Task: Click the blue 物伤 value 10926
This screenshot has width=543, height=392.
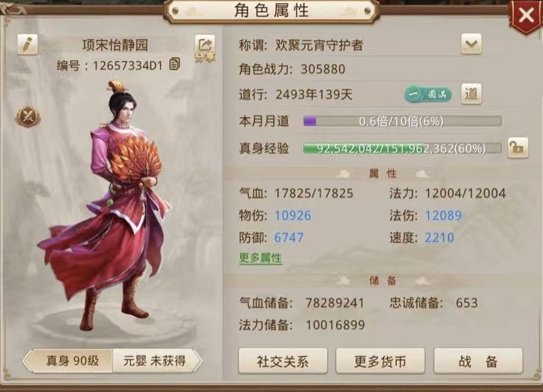Action: 293,215
